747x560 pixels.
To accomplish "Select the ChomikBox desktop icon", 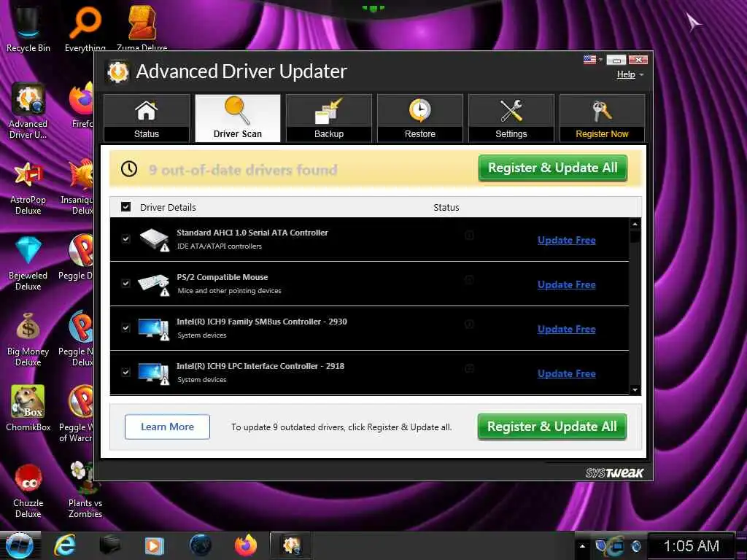I will [x=28, y=408].
